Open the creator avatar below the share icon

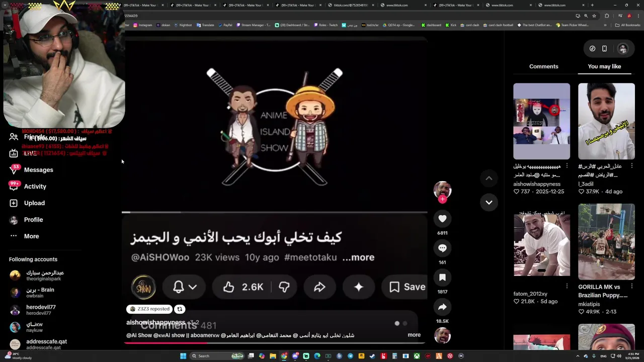coord(442,335)
